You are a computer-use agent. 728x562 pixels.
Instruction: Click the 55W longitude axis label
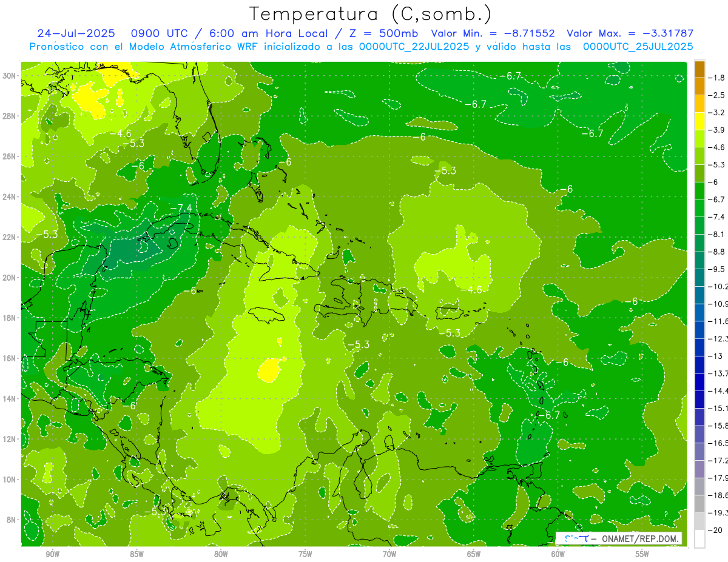pyautogui.click(x=642, y=554)
